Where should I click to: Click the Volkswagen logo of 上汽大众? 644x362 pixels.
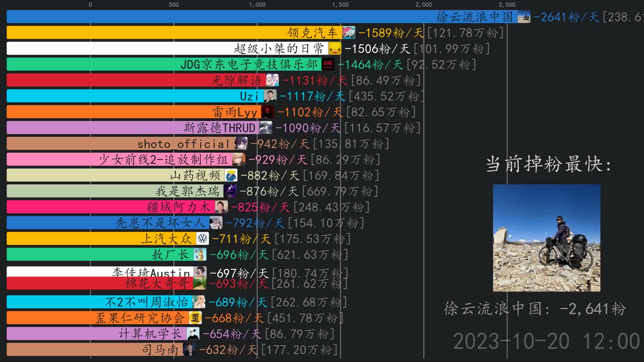202,239
